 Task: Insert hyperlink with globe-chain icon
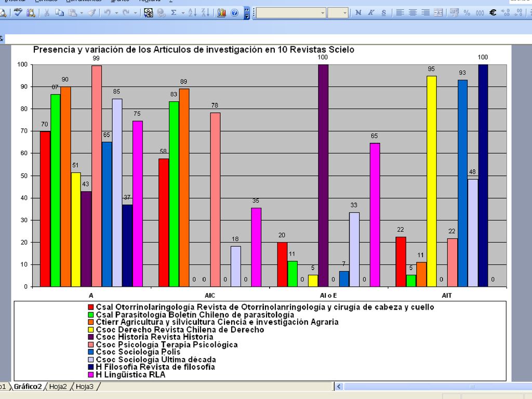tap(161, 13)
